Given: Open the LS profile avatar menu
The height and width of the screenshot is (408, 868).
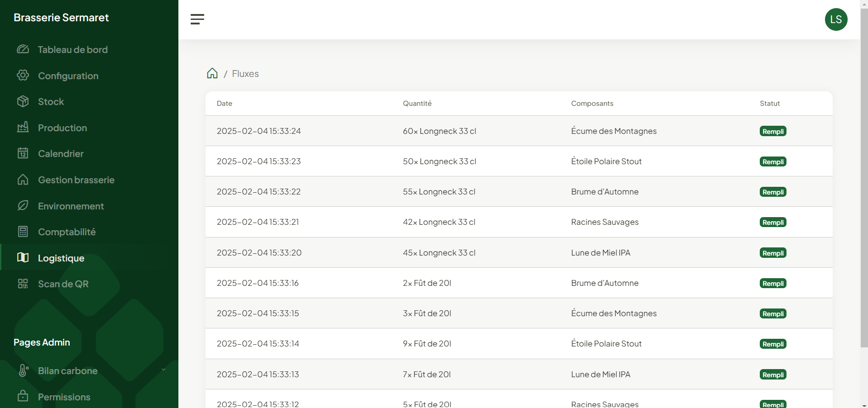Looking at the screenshot, I should click(836, 19).
